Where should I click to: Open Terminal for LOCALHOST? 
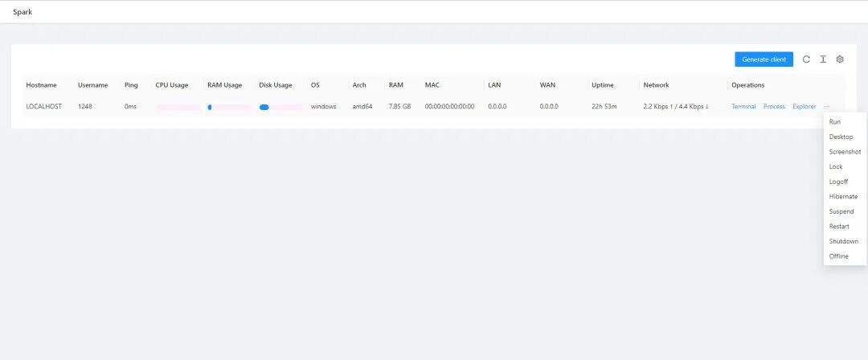tap(743, 106)
